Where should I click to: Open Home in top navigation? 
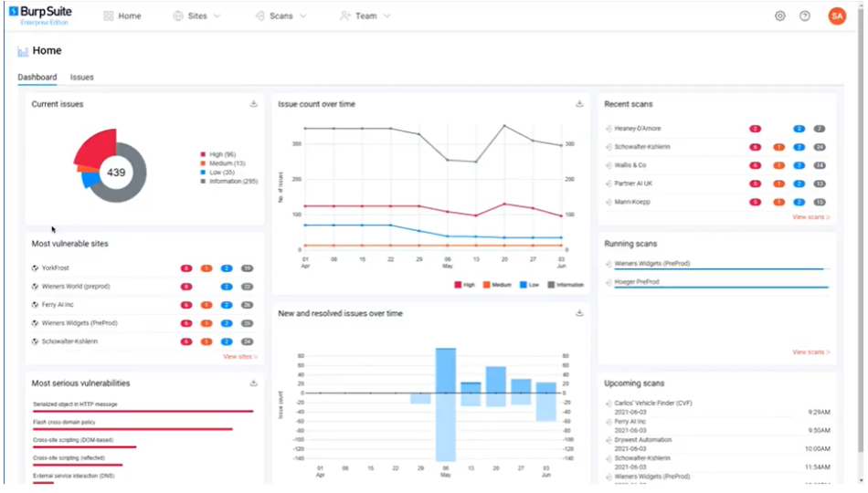[x=122, y=16]
